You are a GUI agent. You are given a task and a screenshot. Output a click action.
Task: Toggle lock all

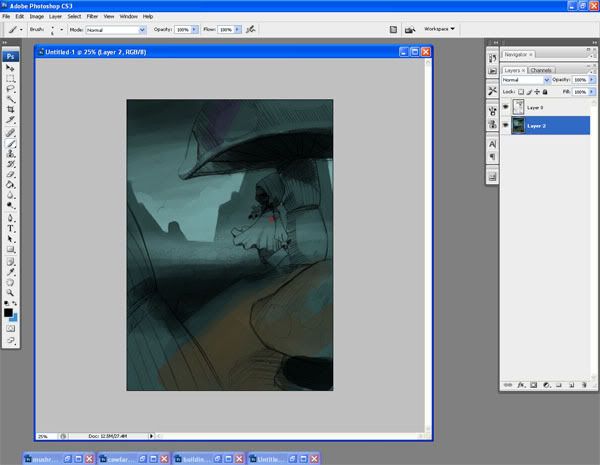[545, 92]
